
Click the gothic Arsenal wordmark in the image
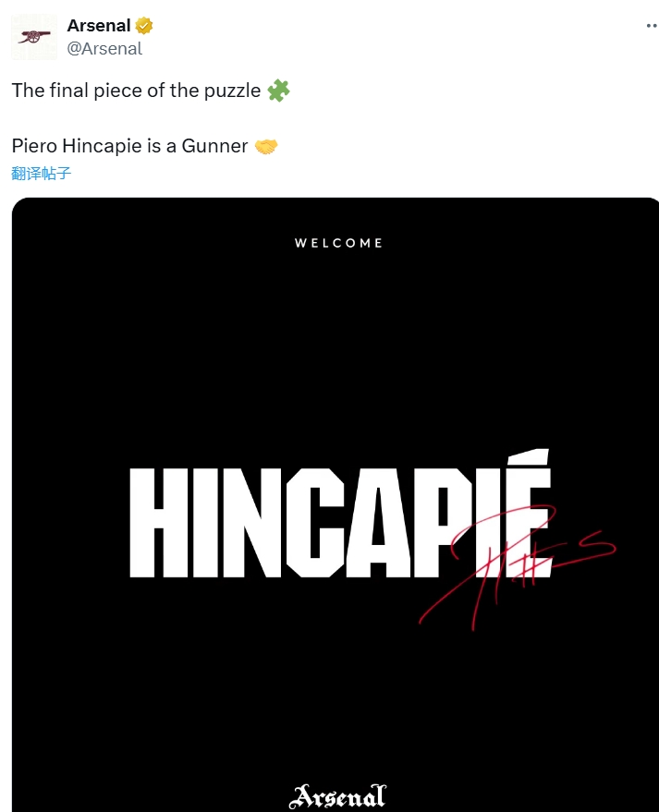pyautogui.click(x=338, y=796)
